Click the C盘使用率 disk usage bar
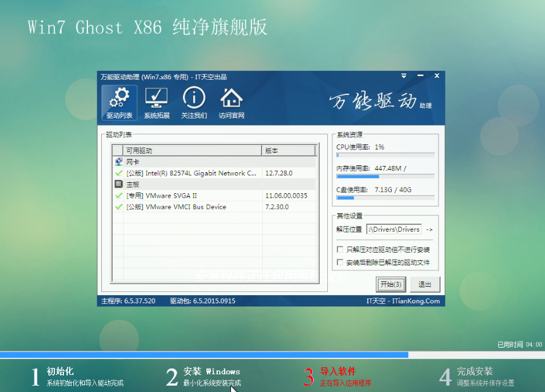Viewport: 545px width, 392px height. tap(385, 198)
